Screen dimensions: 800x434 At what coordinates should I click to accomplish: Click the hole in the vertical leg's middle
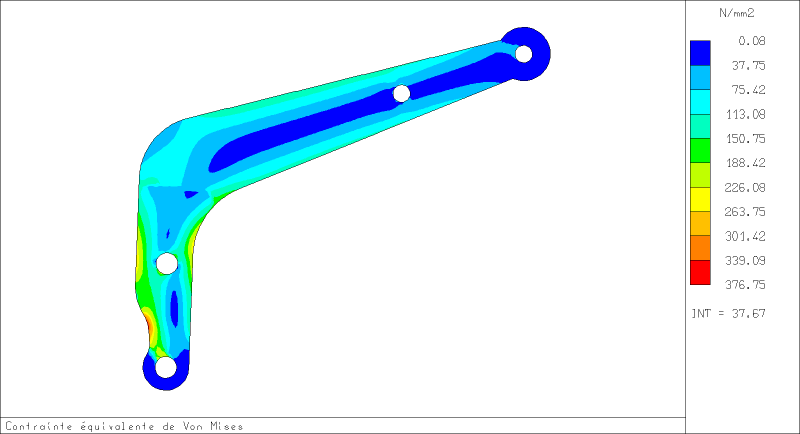click(x=167, y=264)
